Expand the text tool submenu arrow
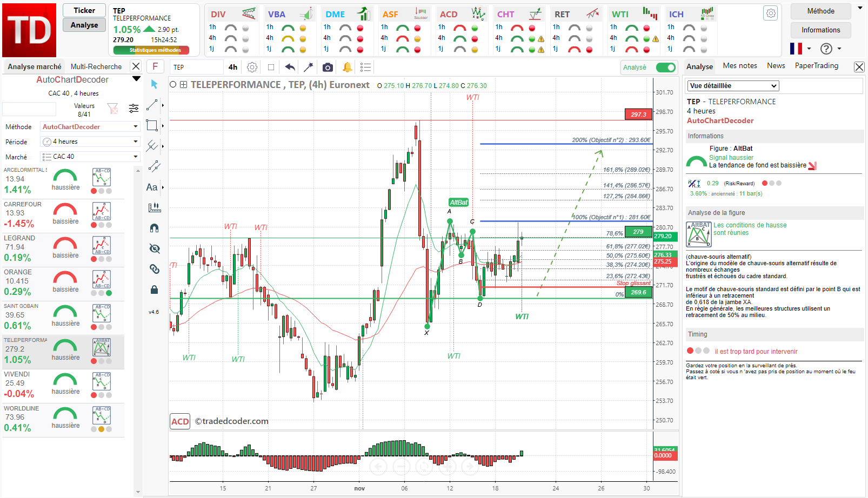This screenshot has height=498, width=868. [x=163, y=187]
